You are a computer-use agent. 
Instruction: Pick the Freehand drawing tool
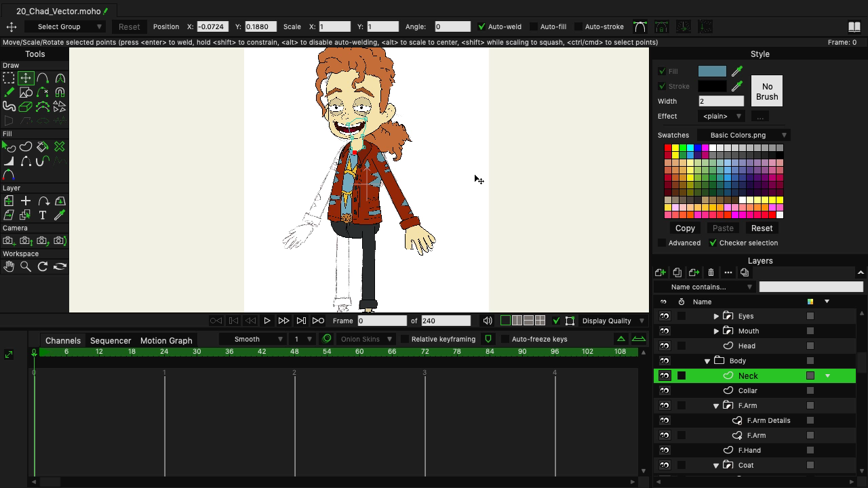click(x=9, y=92)
